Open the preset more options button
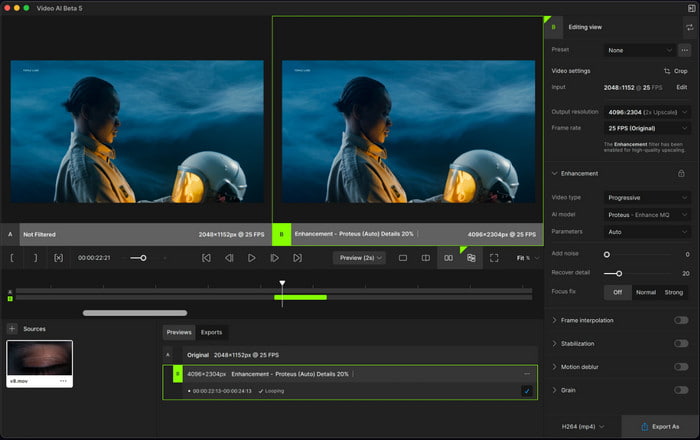Image resolution: width=700 pixels, height=440 pixels. click(x=685, y=50)
